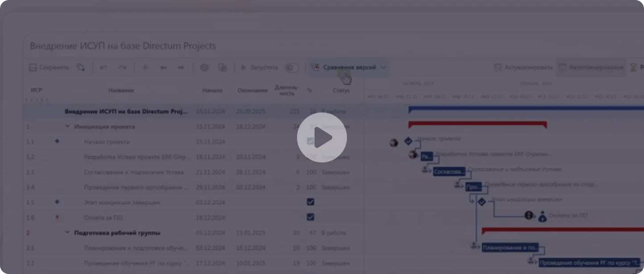Image resolution: width=644 pixels, height=274 pixels.
Task: Click the root row Внедрение ИСУП на базе Directum
Action: pyautogui.click(x=193, y=112)
